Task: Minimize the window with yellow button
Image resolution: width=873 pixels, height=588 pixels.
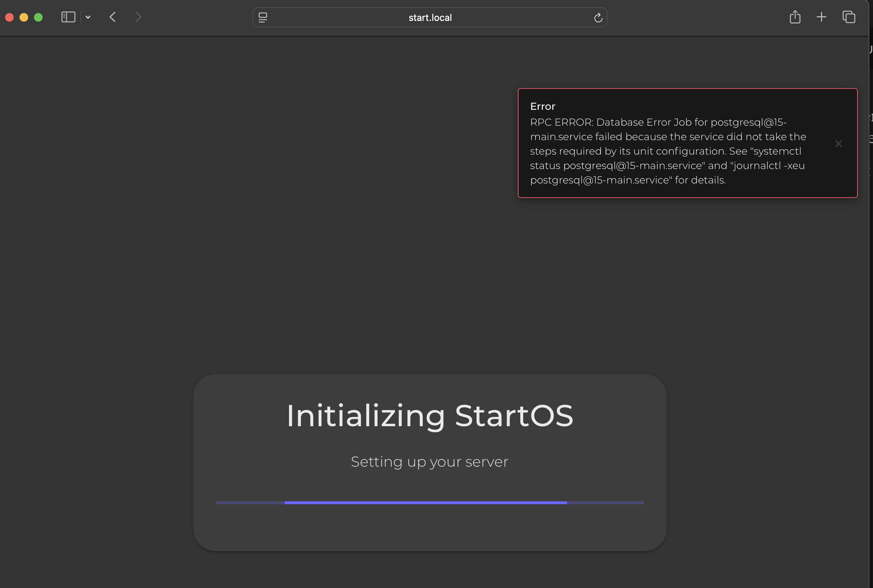Action: pos(24,17)
